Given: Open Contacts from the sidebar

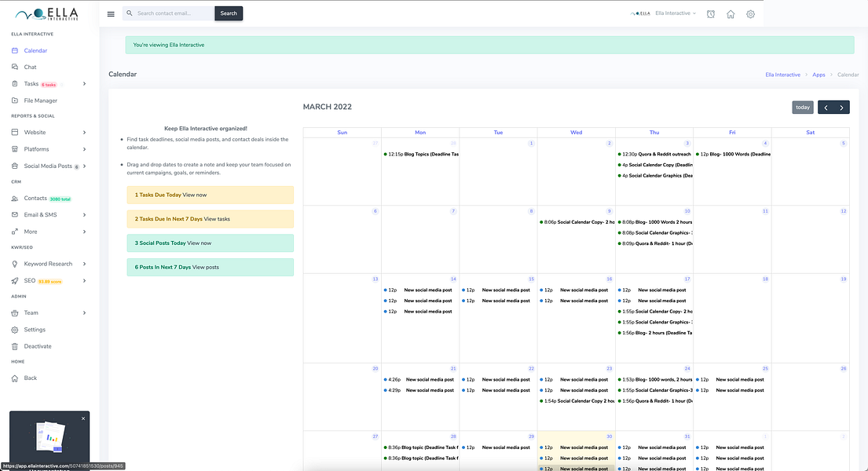Looking at the screenshot, I should point(35,198).
